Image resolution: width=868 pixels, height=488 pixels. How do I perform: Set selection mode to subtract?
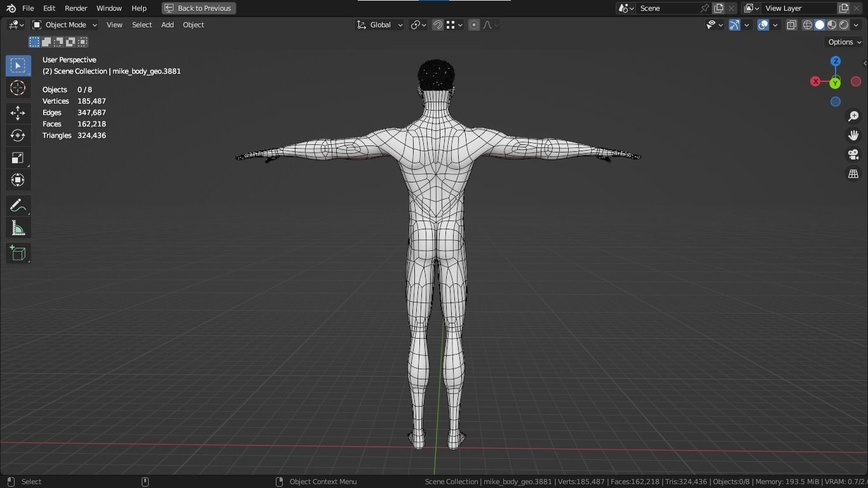tap(58, 42)
